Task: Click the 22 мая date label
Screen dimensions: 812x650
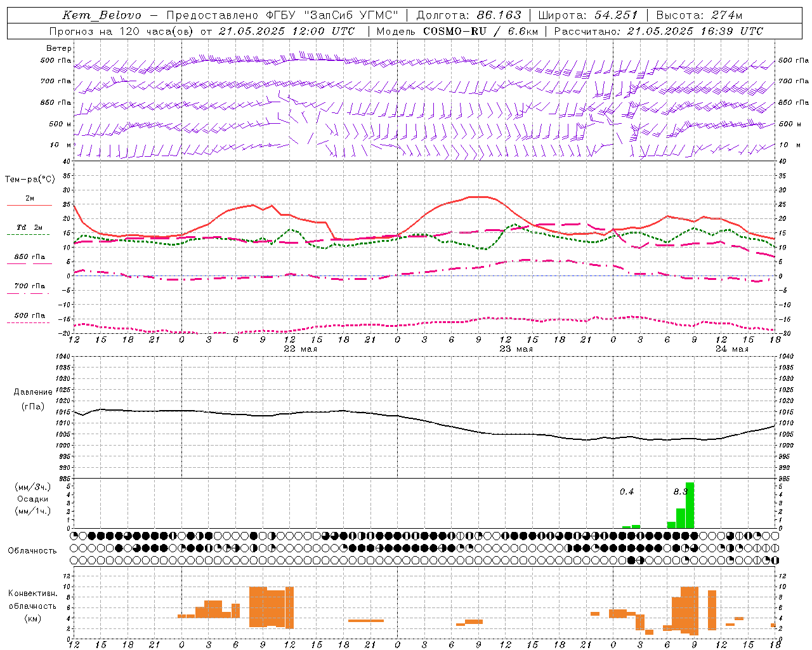Action: point(300,349)
